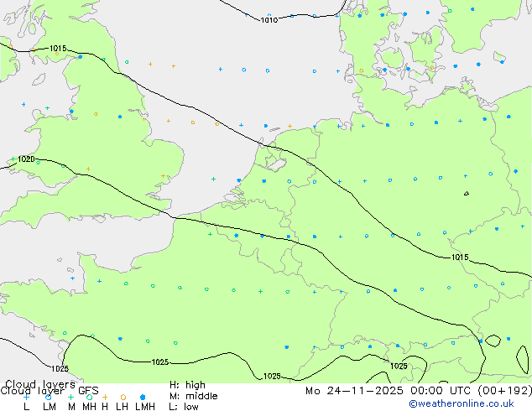Click the orange plus legend symbol for H
This screenshot has width=532, height=411.
[x=105, y=397]
